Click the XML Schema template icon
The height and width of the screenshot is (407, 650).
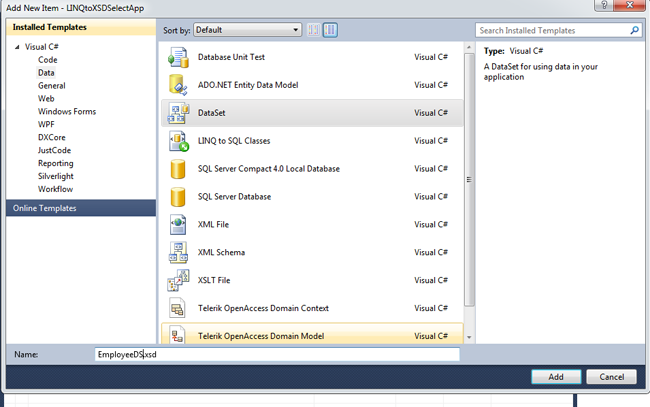coord(179,252)
